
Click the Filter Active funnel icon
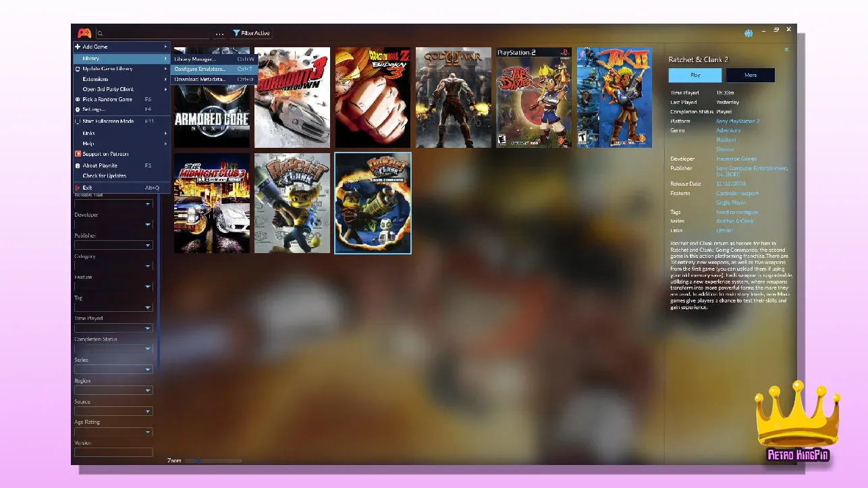(x=236, y=33)
